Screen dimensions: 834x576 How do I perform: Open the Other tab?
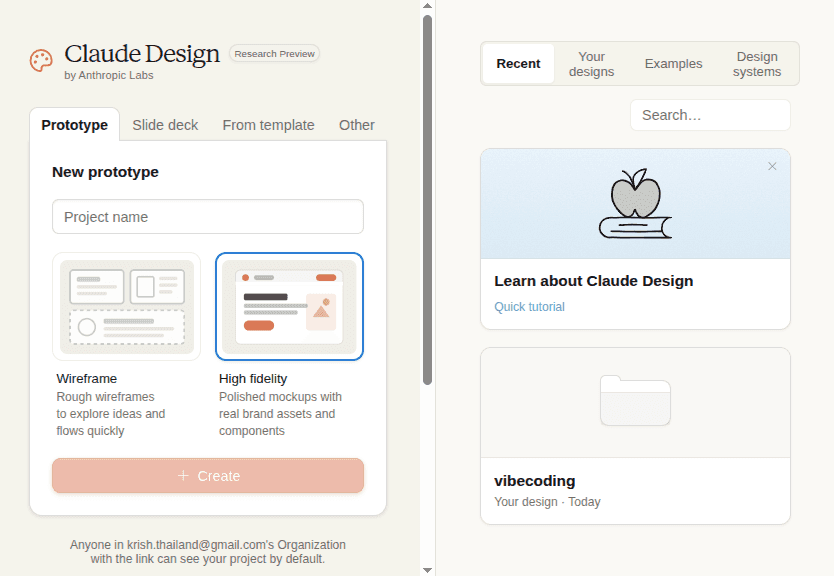[x=356, y=125]
